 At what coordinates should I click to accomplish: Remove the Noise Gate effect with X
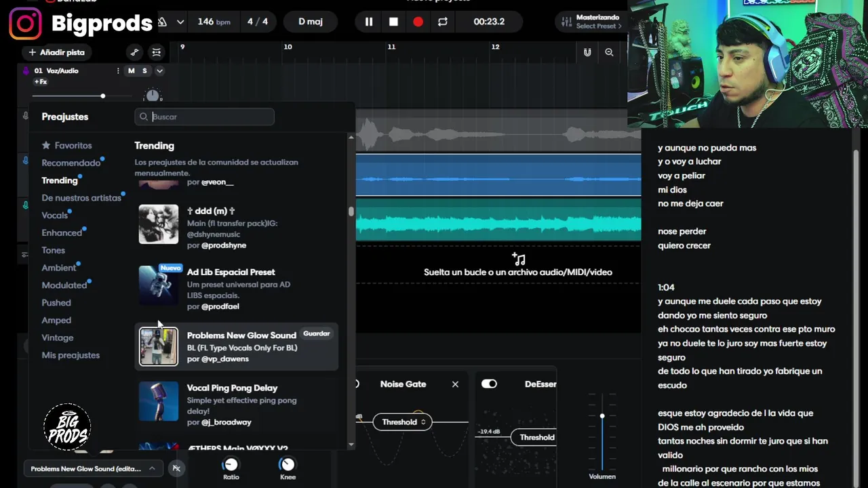[x=455, y=384]
